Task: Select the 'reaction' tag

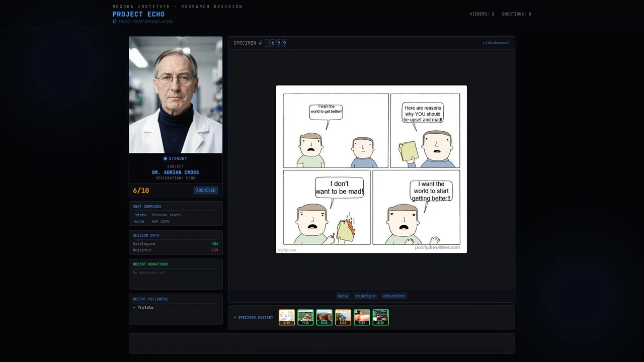Action: (365, 296)
